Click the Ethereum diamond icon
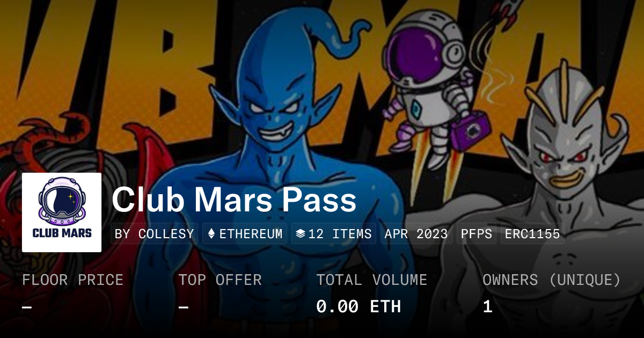 coord(211,234)
